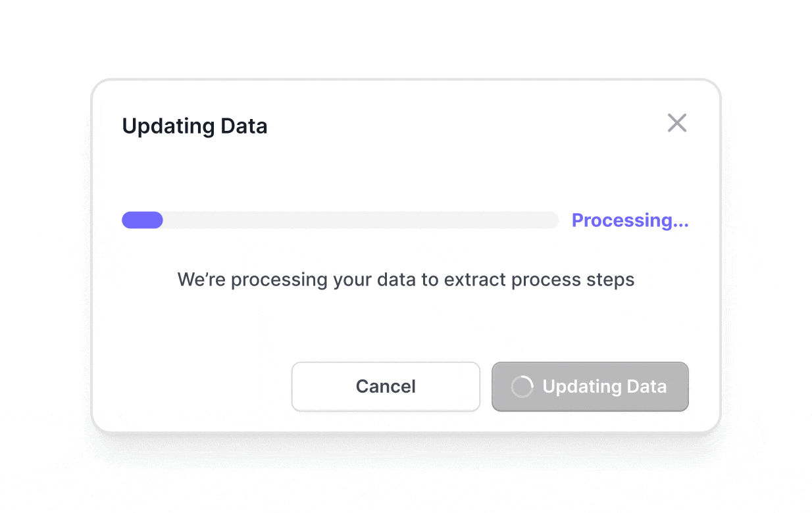Click the rounded start of progress bar
Viewport: 812px width, 513px height.
point(128,220)
